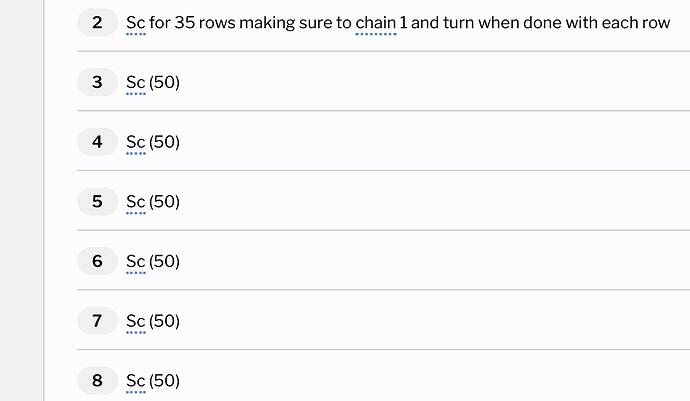The image size is (690, 401).
Task: Open the Sc abbreviation in step 3
Action: [136, 83]
